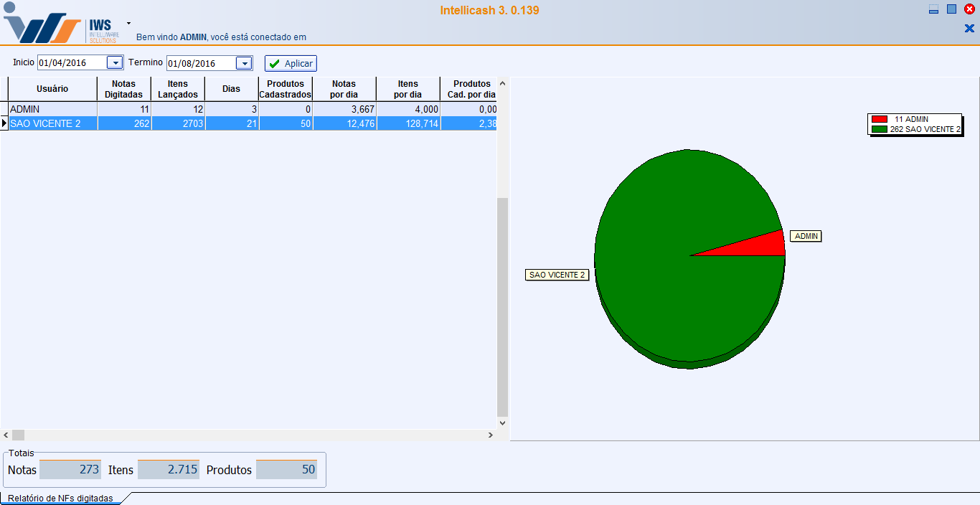Click the Notas total field 273
The width and height of the screenshot is (980, 505).
pyautogui.click(x=70, y=470)
